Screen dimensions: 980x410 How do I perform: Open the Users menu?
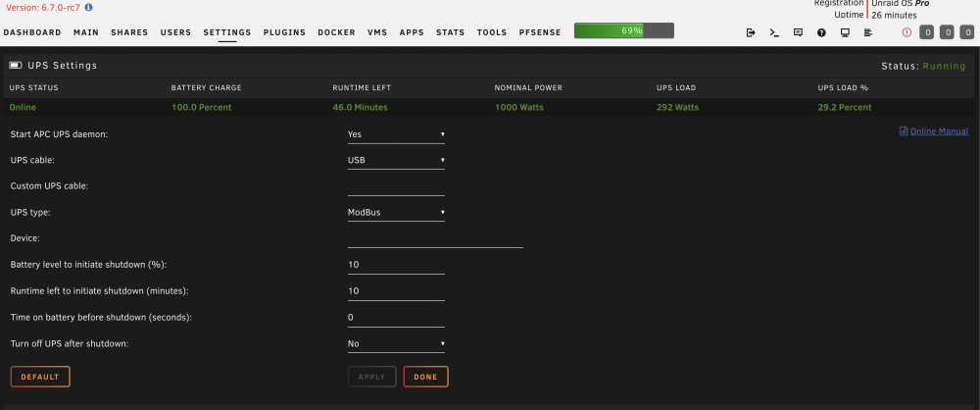click(175, 32)
